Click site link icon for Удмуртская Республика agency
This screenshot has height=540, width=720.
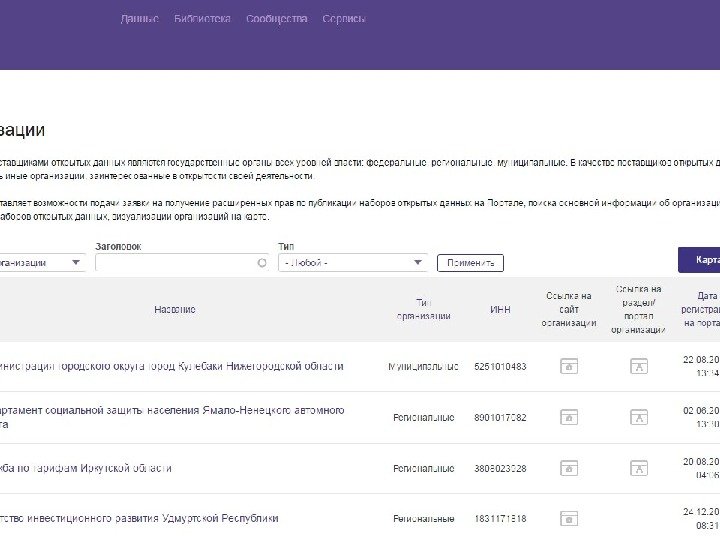(x=569, y=519)
